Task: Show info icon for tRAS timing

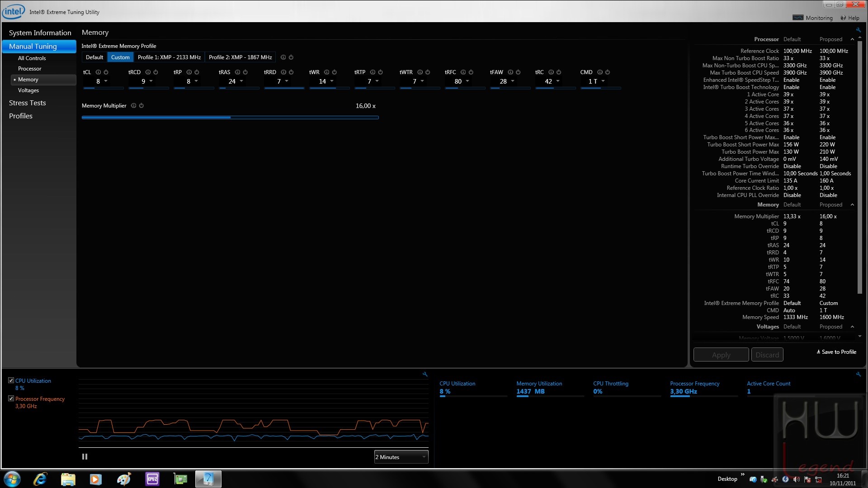Action: [237, 72]
